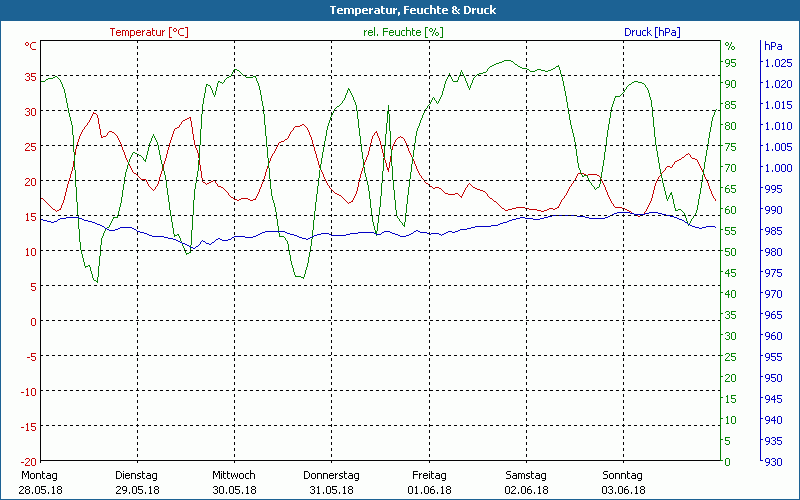800x500 pixels.
Task: Click the 'Mittwoch' day label
Action: click(x=234, y=475)
